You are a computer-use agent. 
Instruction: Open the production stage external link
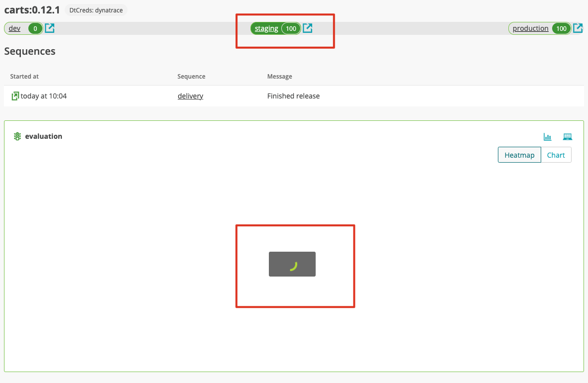click(x=578, y=28)
